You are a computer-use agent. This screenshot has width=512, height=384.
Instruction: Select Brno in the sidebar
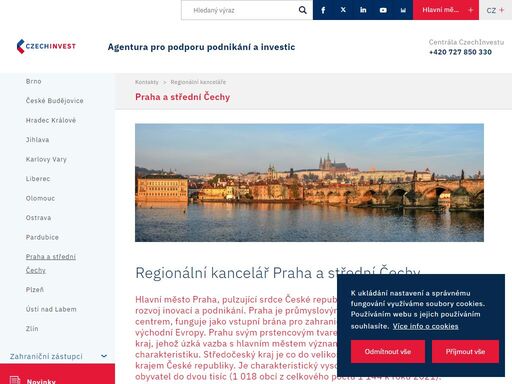pyautogui.click(x=34, y=81)
